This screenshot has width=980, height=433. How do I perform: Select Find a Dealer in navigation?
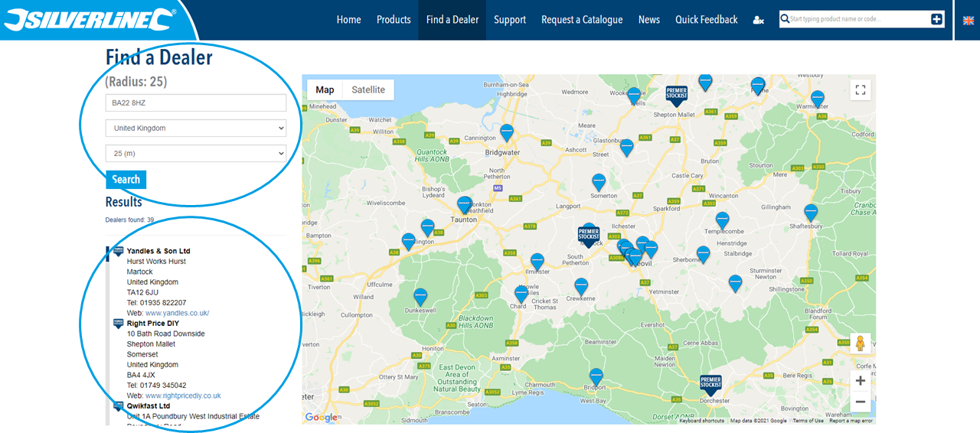click(452, 20)
